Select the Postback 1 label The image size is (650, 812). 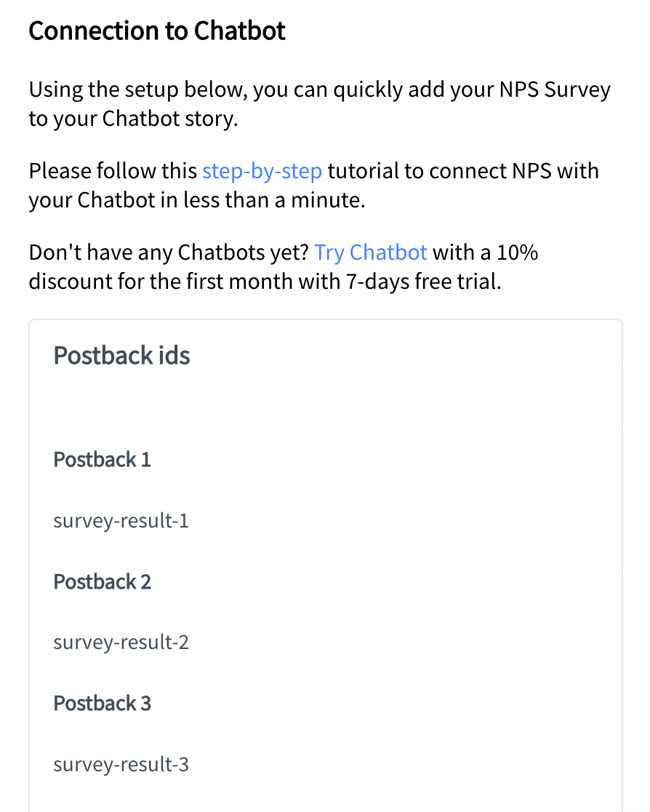pyautogui.click(x=102, y=460)
